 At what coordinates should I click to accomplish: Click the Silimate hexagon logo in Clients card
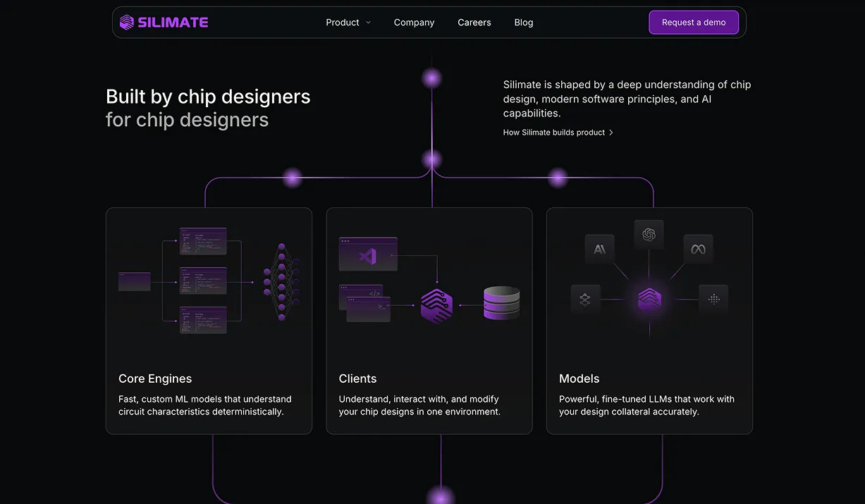[x=436, y=306]
